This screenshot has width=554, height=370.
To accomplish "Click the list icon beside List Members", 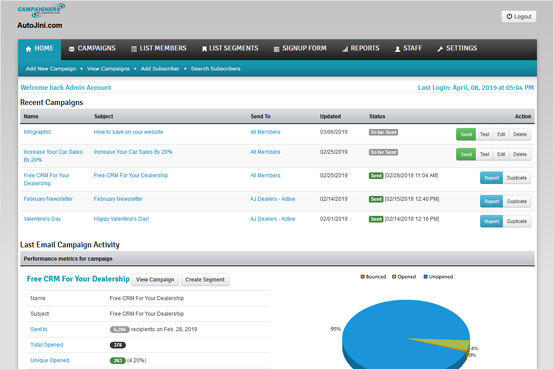I will (134, 49).
